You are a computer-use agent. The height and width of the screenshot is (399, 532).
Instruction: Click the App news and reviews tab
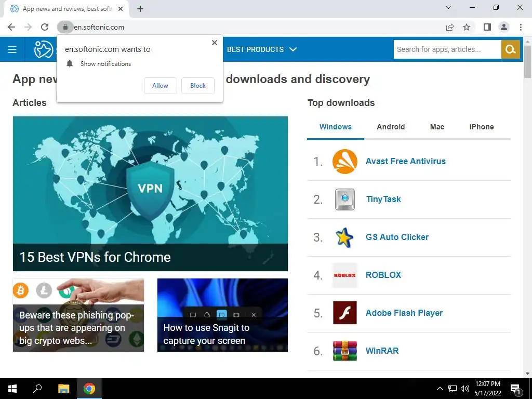tap(66, 9)
